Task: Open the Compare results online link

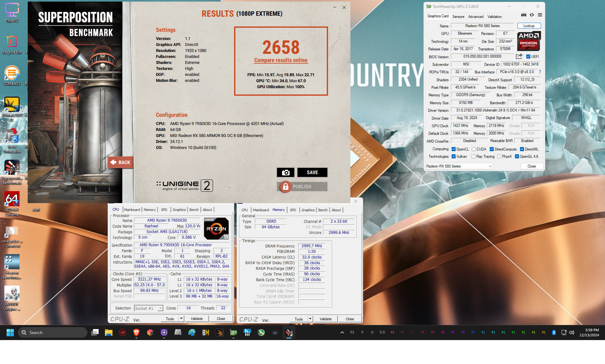Action: tap(281, 60)
